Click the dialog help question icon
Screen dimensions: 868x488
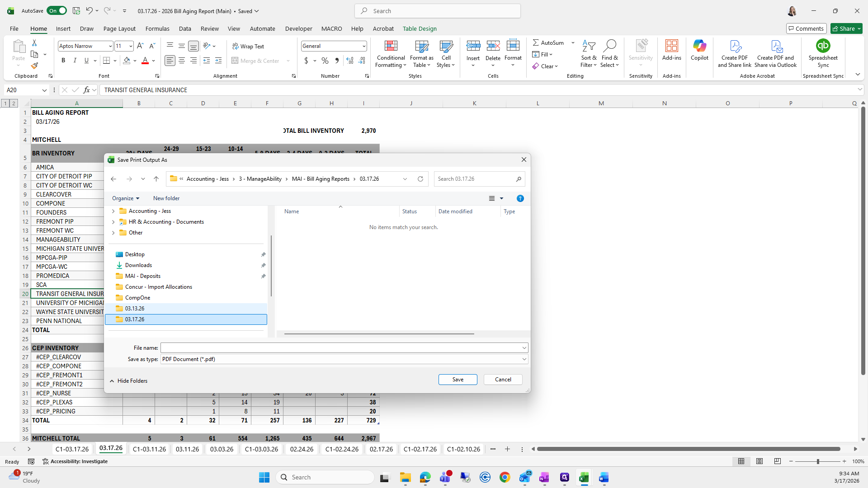click(520, 198)
